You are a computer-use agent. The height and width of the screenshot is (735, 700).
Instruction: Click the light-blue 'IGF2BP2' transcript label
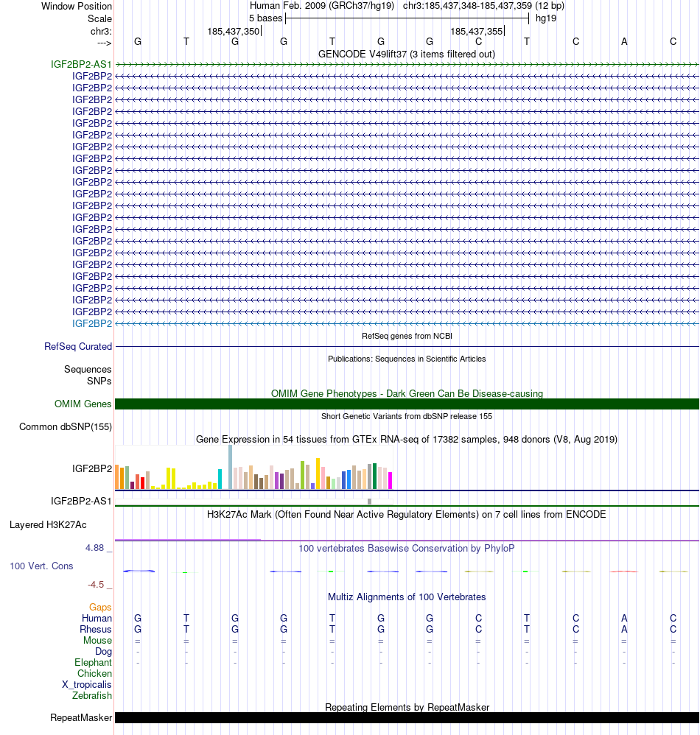point(92,323)
